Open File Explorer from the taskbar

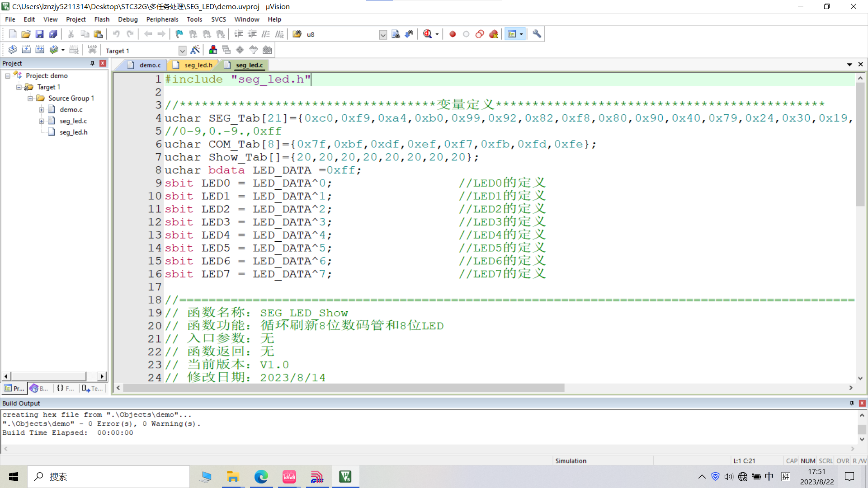pos(233,477)
